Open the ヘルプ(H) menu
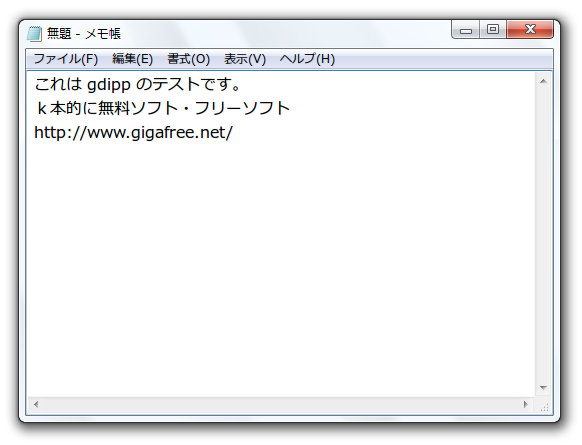Image resolution: width=582 pixels, height=445 pixels. pos(307,59)
